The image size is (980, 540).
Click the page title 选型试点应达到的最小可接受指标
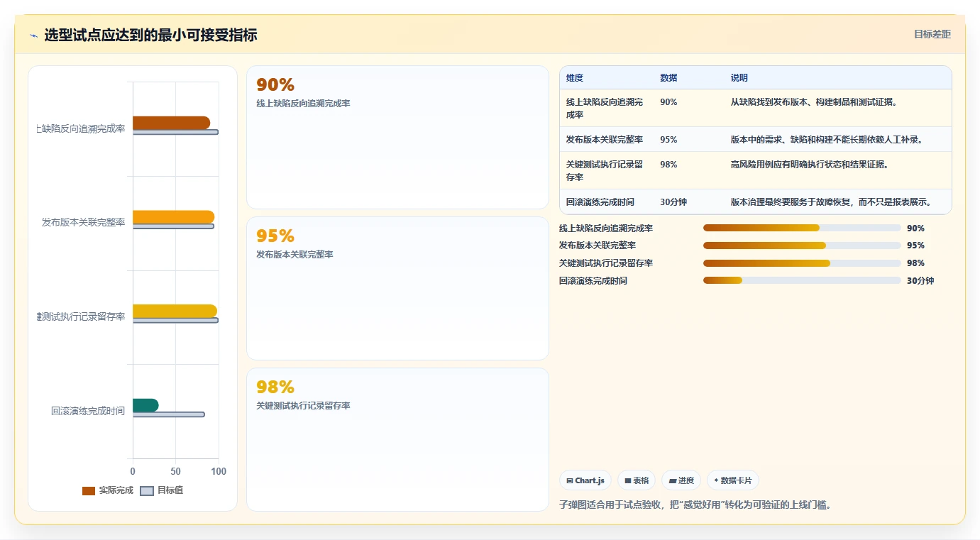click(150, 35)
